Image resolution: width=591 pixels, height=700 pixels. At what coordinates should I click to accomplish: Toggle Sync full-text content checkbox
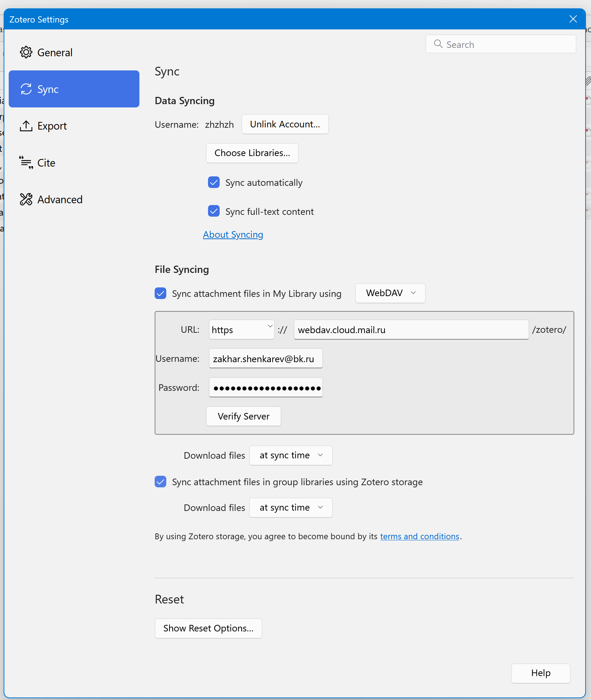(214, 211)
